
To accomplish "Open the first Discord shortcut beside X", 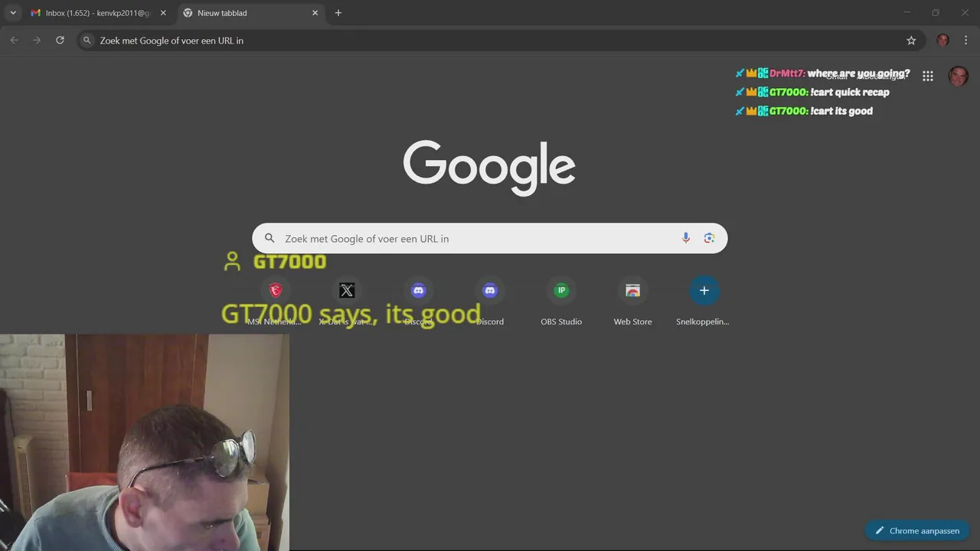I will 418,302.
